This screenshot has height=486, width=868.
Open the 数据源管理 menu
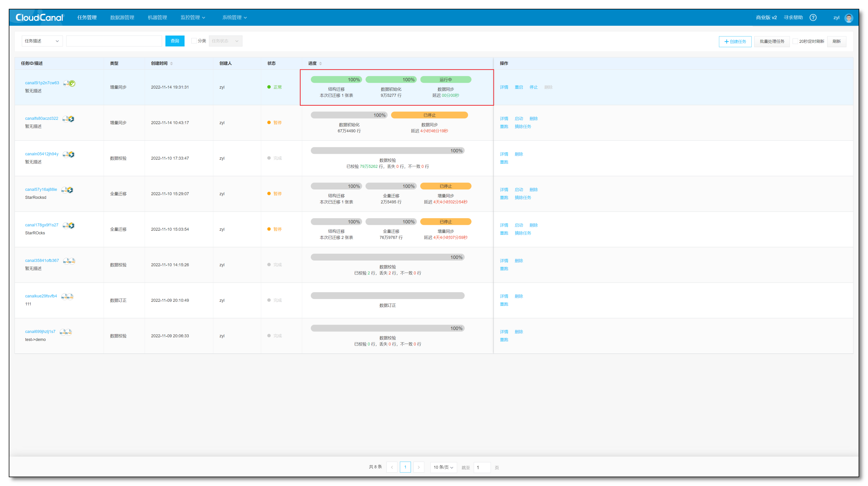click(122, 17)
